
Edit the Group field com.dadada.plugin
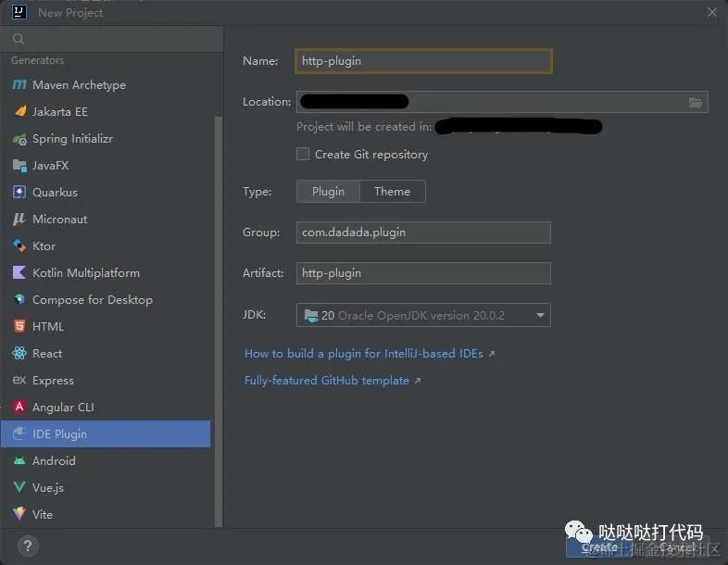click(x=423, y=232)
